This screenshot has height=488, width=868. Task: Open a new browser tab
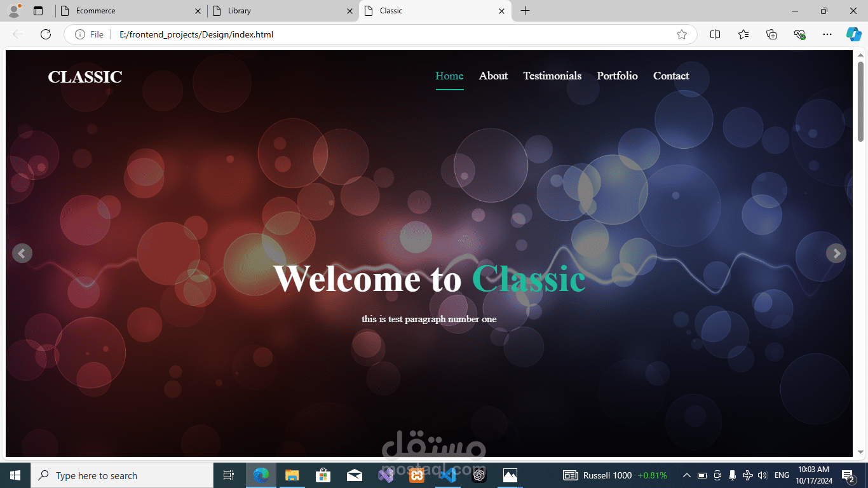click(525, 11)
